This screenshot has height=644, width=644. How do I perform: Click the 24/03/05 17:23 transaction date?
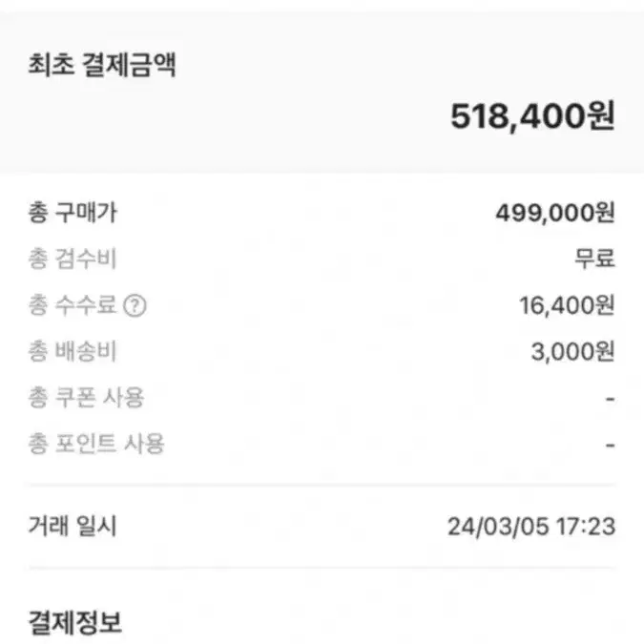pyautogui.click(x=531, y=527)
